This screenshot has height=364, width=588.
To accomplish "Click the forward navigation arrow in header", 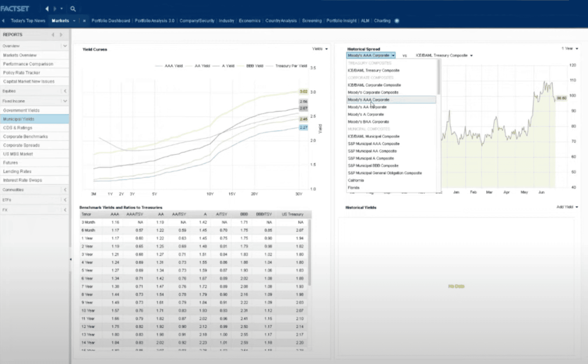I will click(x=55, y=9).
